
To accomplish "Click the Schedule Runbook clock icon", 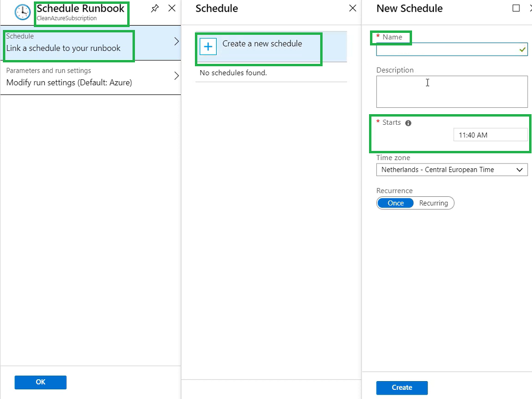I will click(23, 12).
